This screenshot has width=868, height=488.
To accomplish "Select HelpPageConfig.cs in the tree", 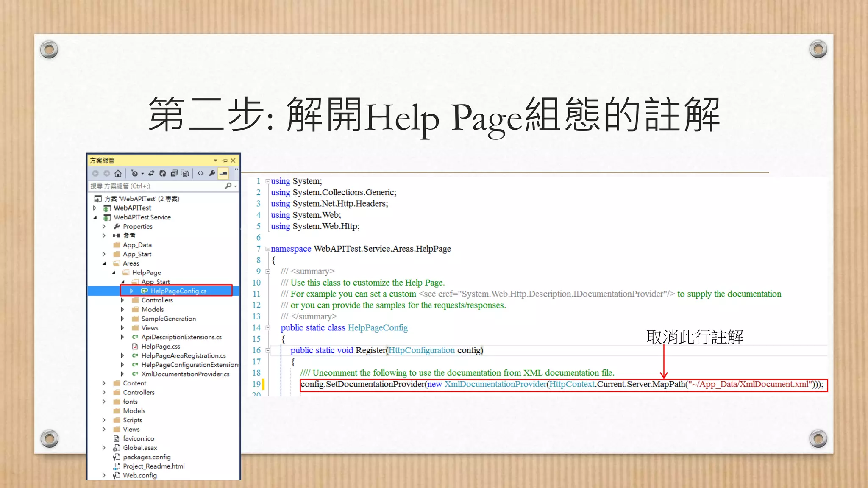I will click(178, 291).
